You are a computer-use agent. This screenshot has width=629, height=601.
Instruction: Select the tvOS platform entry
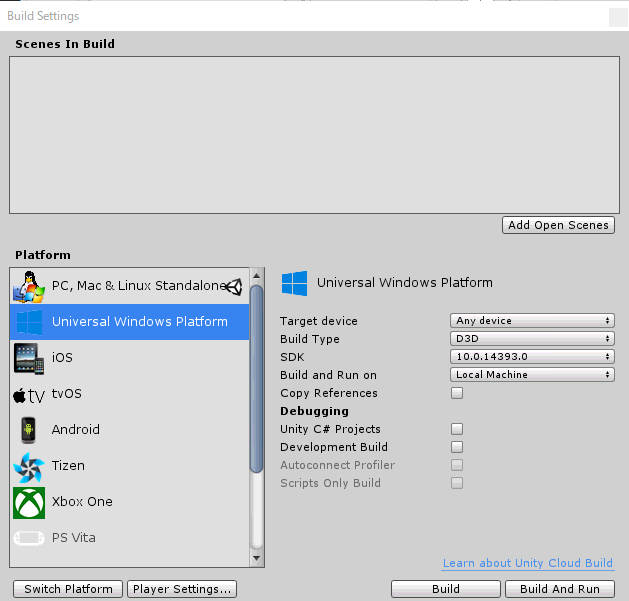[x=130, y=394]
